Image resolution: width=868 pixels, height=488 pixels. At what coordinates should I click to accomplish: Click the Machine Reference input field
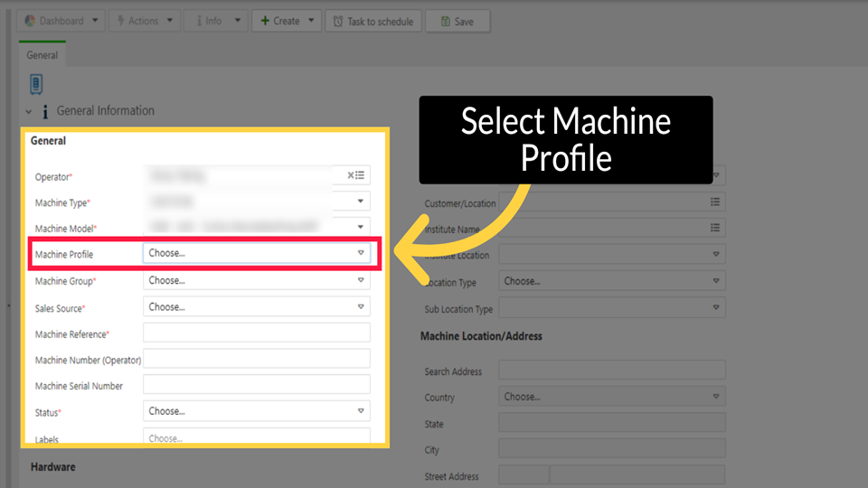pos(256,333)
